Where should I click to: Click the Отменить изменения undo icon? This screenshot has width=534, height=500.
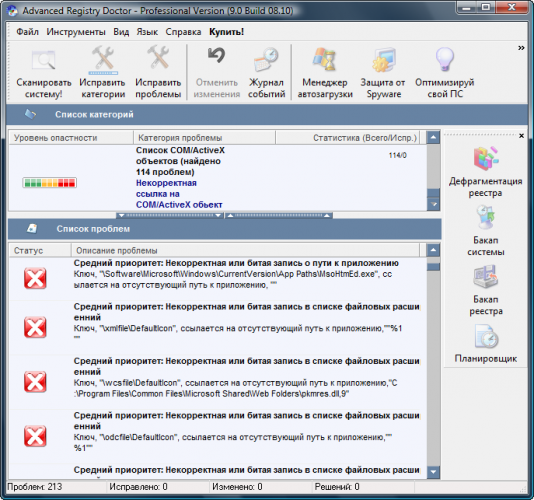coord(216,55)
